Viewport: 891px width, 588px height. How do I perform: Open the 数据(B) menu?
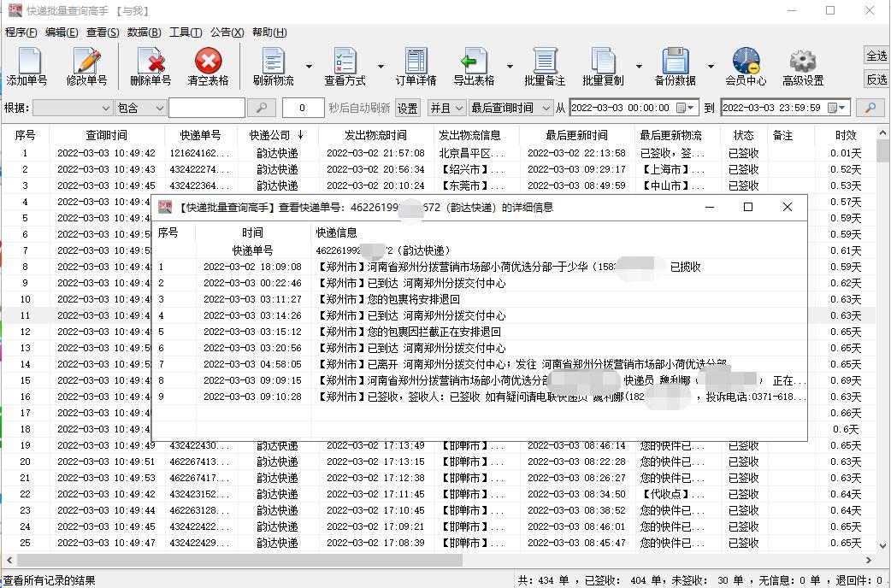click(x=144, y=32)
